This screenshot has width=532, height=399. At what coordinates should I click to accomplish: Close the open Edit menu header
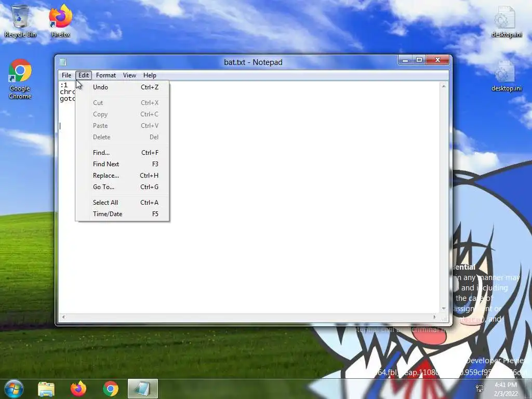click(x=84, y=75)
